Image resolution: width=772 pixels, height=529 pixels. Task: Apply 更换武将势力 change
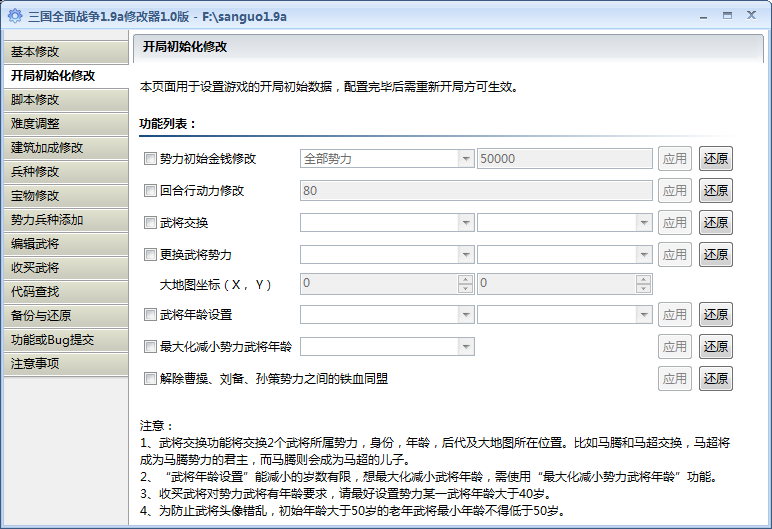pyautogui.click(x=675, y=255)
